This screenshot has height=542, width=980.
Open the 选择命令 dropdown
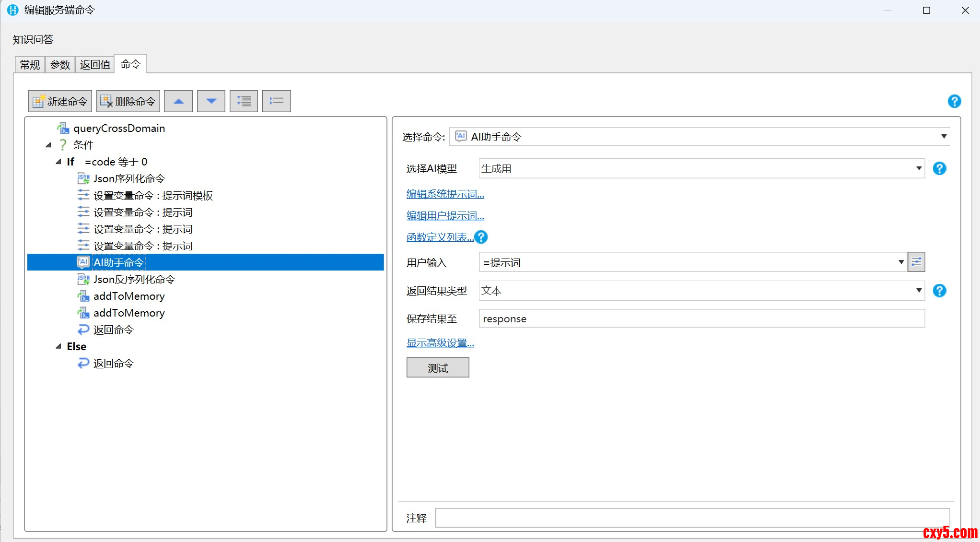point(943,137)
